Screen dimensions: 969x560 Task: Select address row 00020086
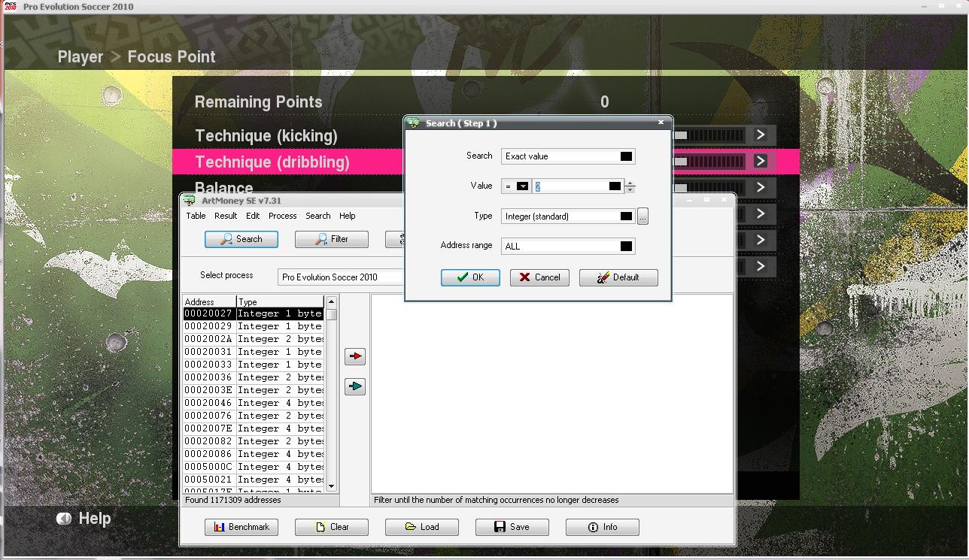tap(254, 454)
